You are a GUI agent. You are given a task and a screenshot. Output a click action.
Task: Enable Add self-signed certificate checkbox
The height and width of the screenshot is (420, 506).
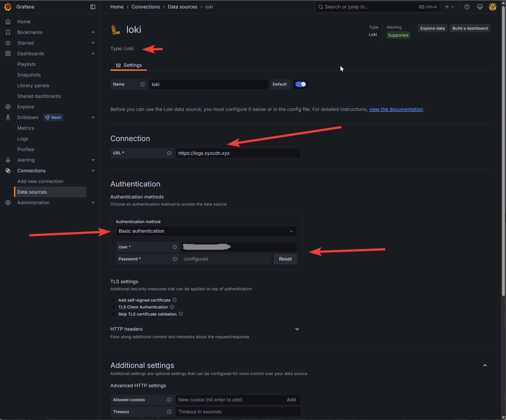point(113,300)
